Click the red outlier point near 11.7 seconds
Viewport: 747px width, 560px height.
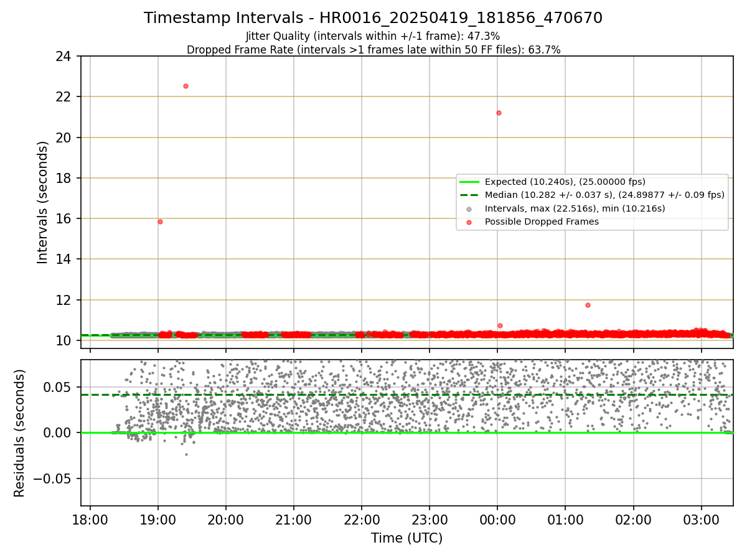588,305
